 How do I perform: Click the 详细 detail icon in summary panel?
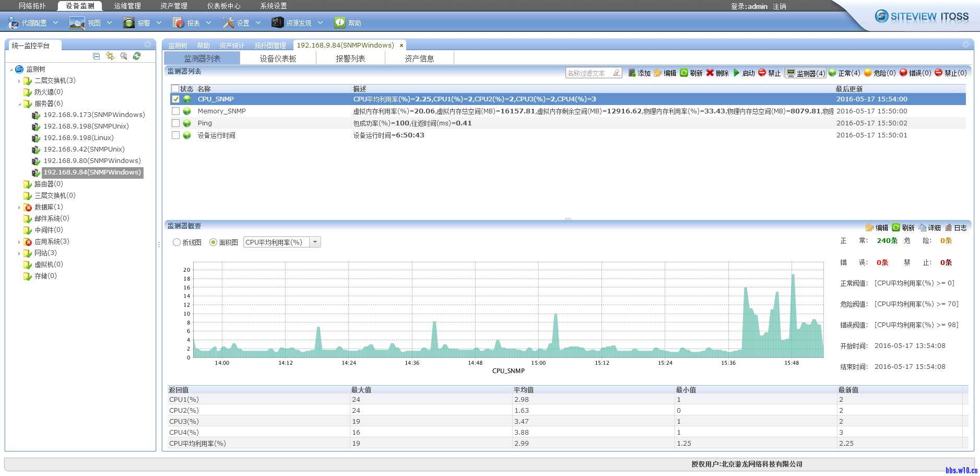coord(923,228)
